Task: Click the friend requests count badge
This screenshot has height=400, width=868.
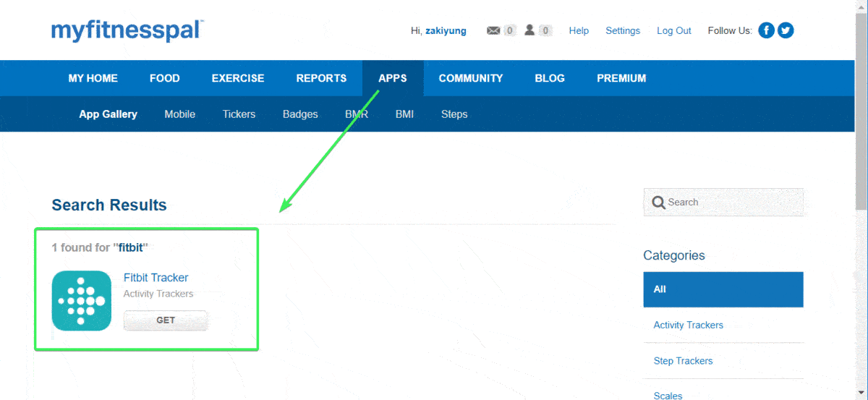Action: tap(546, 30)
